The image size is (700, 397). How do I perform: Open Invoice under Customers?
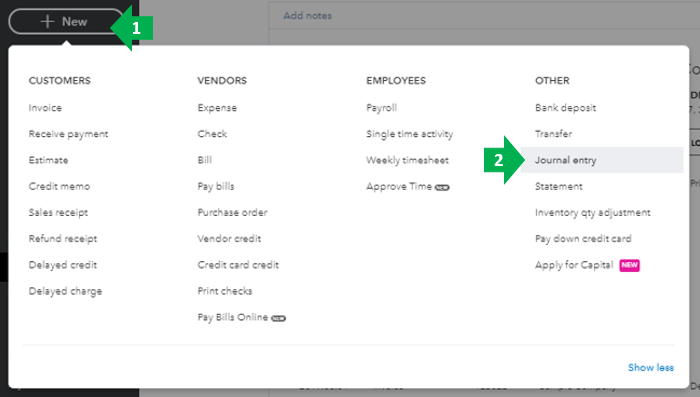pos(45,108)
